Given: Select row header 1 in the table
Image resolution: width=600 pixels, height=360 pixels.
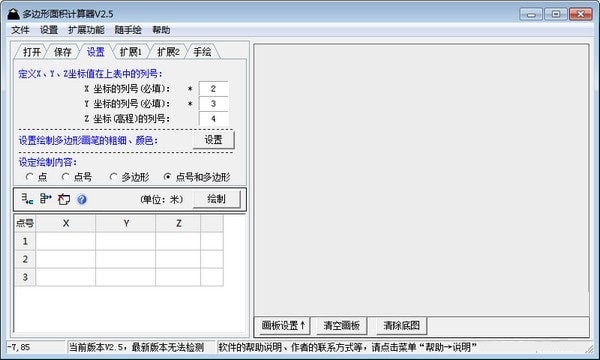Looking at the screenshot, I should point(25,241).
